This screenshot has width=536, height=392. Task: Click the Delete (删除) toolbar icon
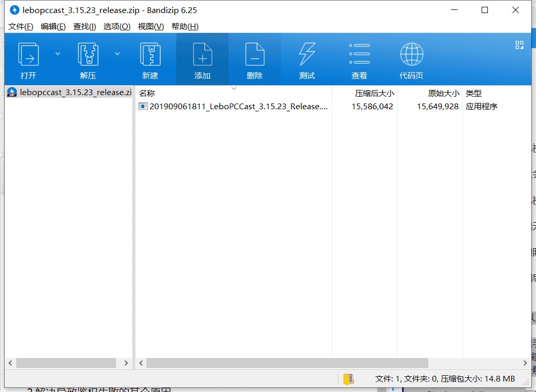255,54
